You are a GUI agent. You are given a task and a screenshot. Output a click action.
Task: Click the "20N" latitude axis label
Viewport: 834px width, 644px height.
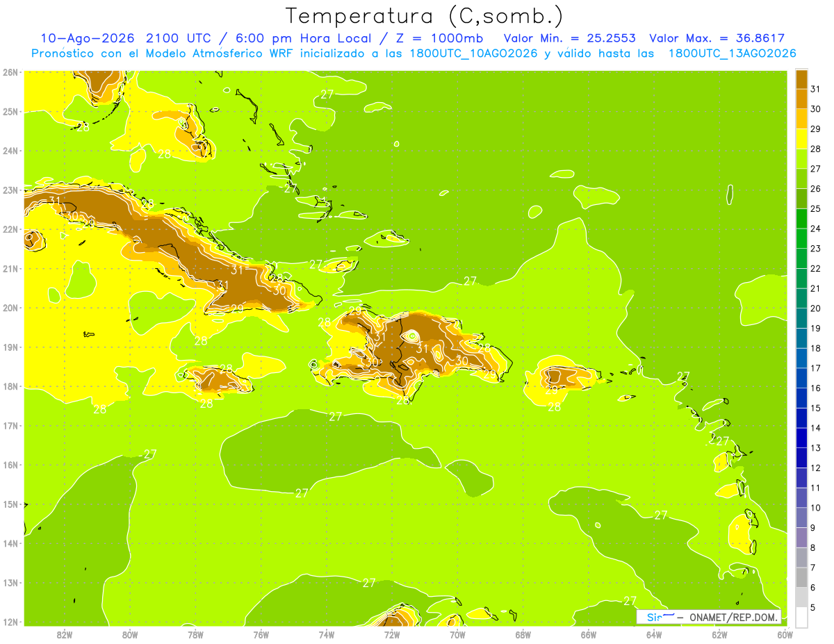10,308
